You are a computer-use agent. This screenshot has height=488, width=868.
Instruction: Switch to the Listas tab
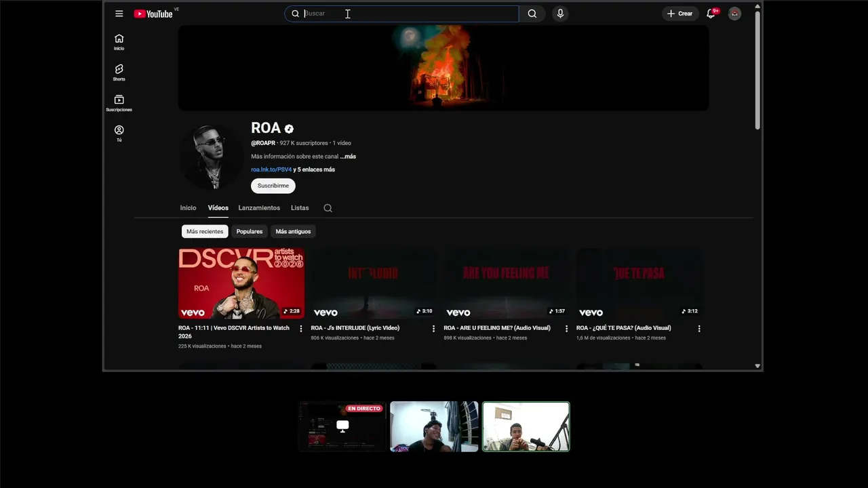(300, 208)
